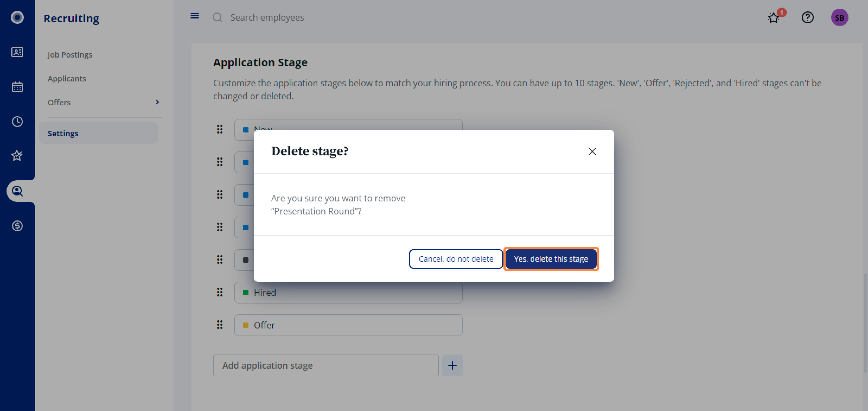Select Settings in Recruiting menu
The image size is (868, 411).
(99, 133)
